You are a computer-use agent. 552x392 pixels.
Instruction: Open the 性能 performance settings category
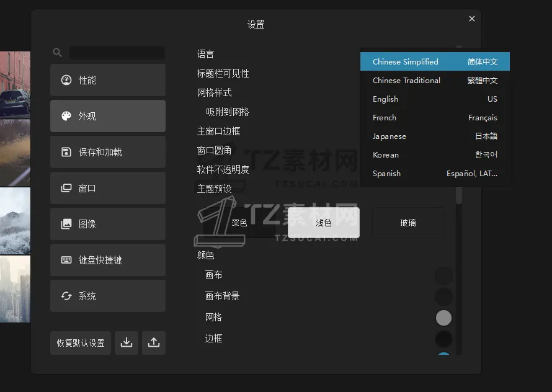(x=108, y=80)
